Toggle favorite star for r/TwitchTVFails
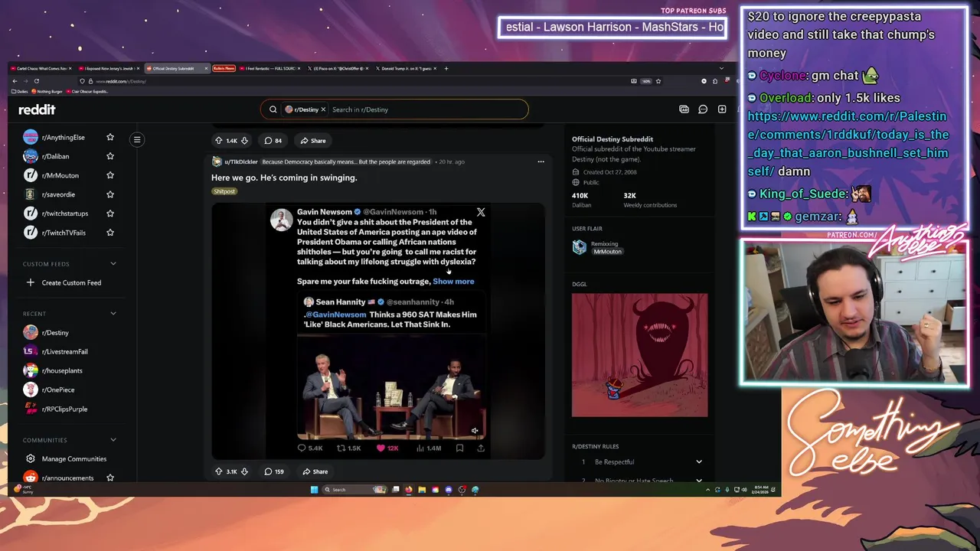 [110, 233]
